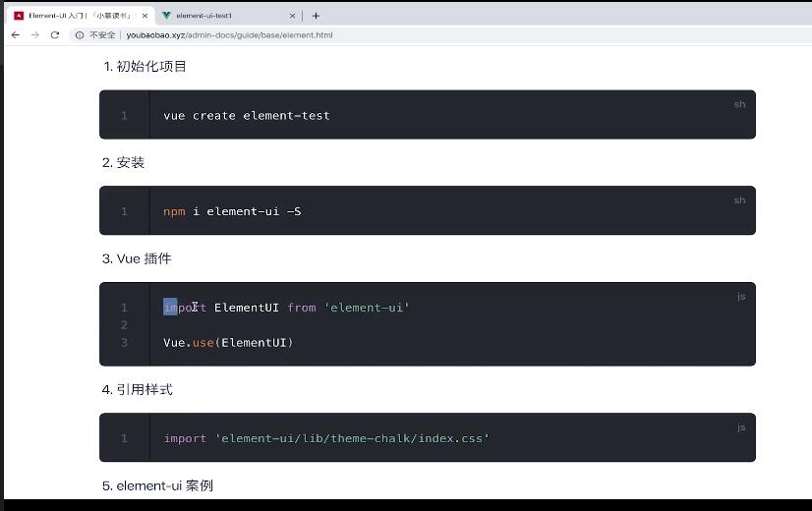Click the string 'element-ui/lib/theme-chalk/index.css'
The image size is (812, 511).
click(352, 438)
